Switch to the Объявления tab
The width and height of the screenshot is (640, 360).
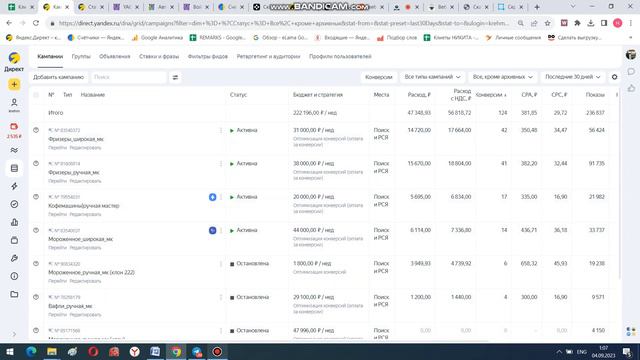click(115, 57)
